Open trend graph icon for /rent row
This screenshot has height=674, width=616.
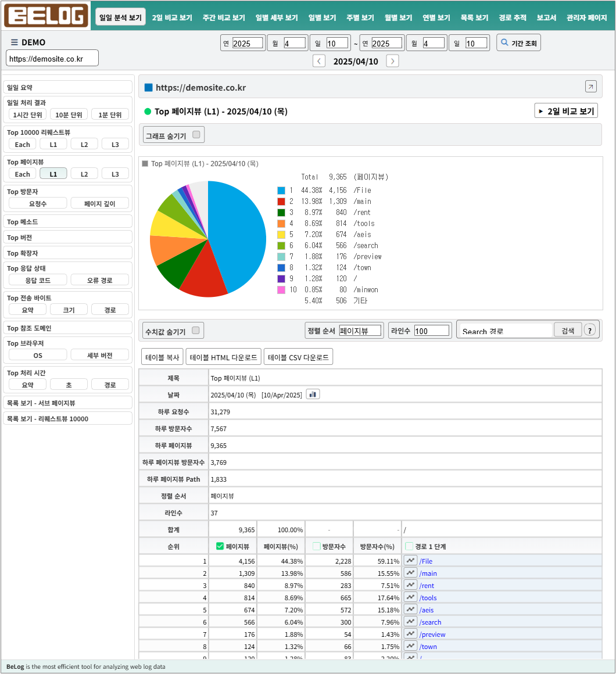pos(410,585)
